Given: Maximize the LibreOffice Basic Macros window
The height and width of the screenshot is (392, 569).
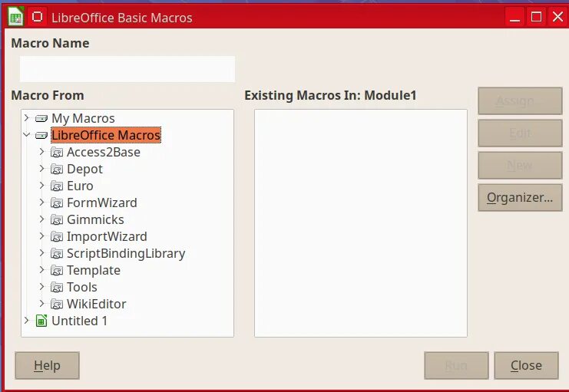Looking at the screenshot, I should pyautogui.click(x=536, y=17).
